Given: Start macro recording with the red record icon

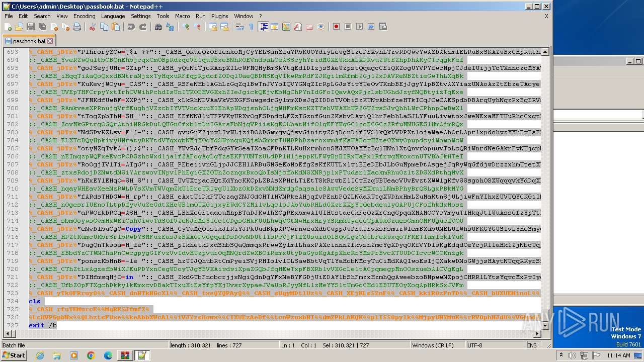Looking at the screenshot, I should [x=336, y=27].
